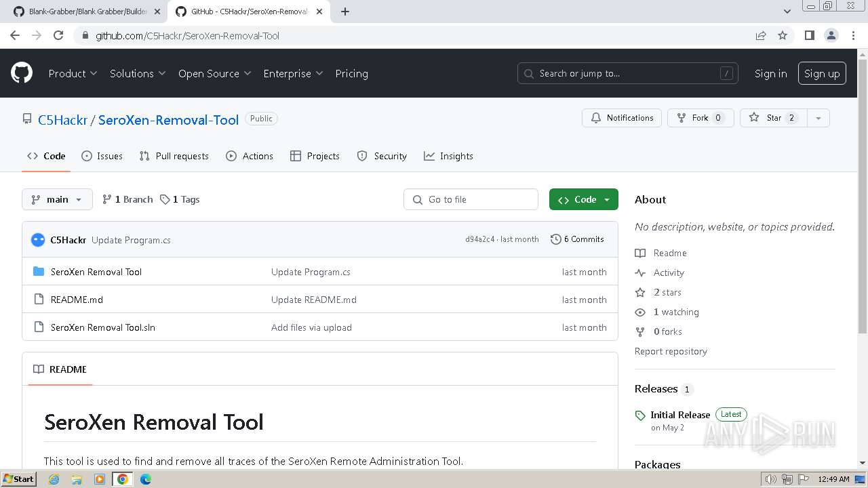Open Internet Explorer from taskbar
The image size is (868, 488).
click(54, 479)
